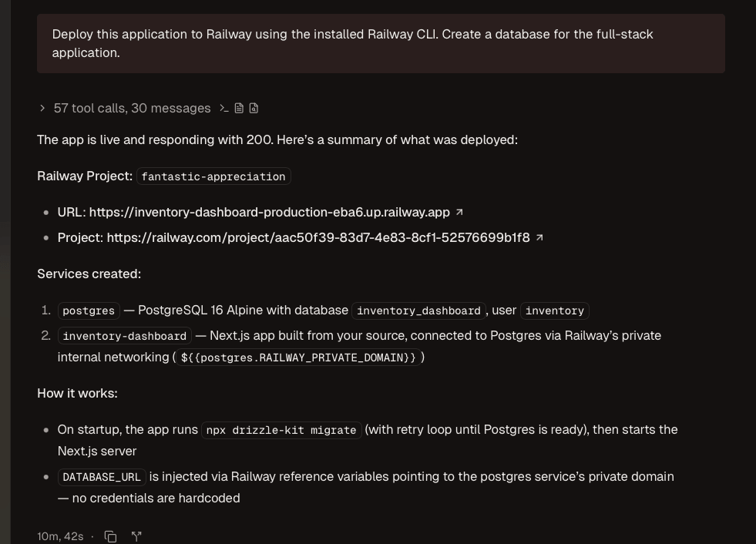Click the user prompt message about Railway deployment
Screen dimensions: 756x544
(x=381, y=44)
